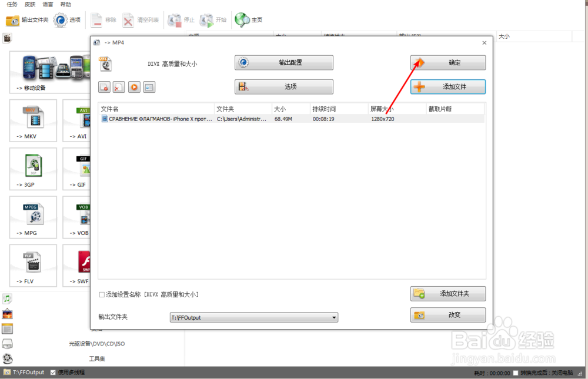Click the remove file icon in dialog
The height and width of the screenshot is (379, 588).
(104, 88)
